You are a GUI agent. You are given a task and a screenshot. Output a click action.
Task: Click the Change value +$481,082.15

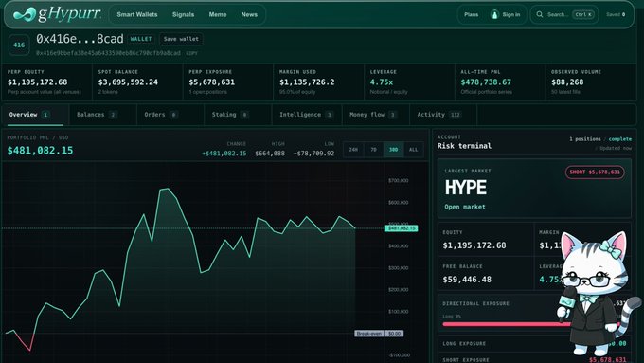click(x=224, y=154)
